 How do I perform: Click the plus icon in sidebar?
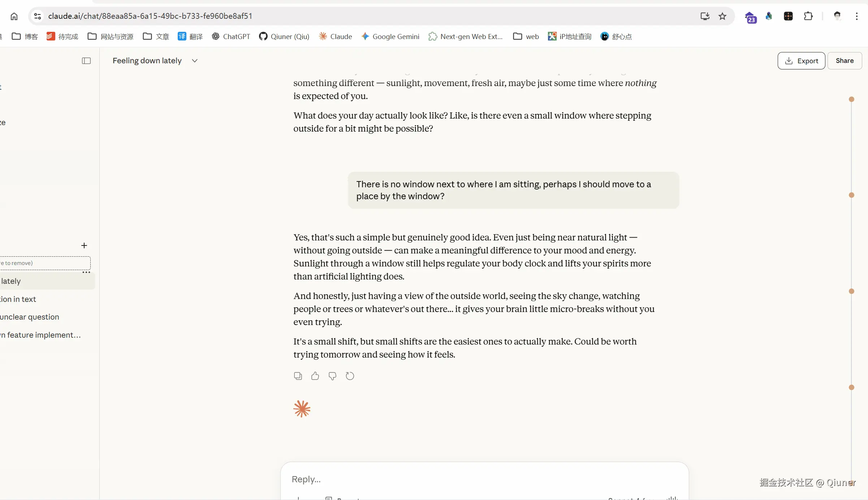(84, 245)
